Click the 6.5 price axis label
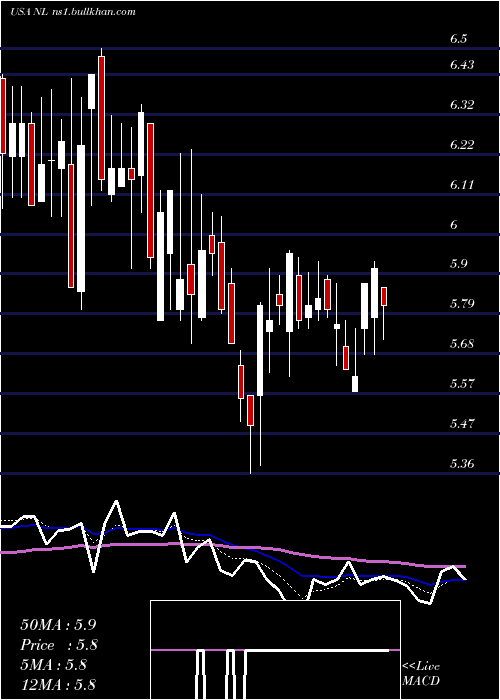The image size is (500, 700). 458,39
